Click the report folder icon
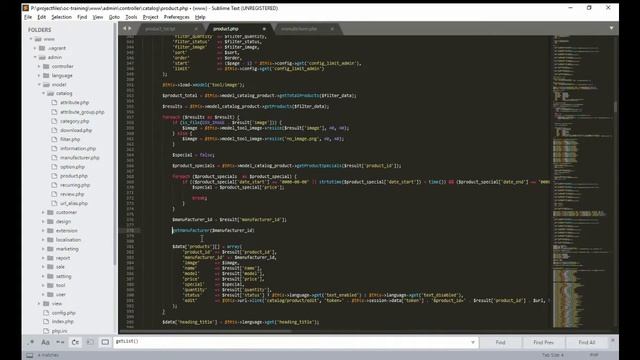Image resolution: width=640 pixels, height=360 pixels. (x=50, y=258)
